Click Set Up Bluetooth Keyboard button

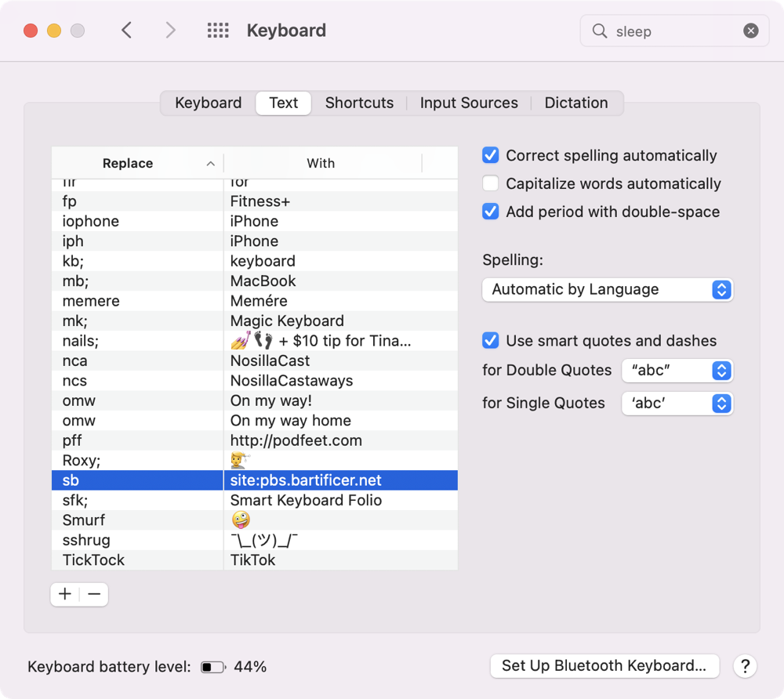[604, 665]
